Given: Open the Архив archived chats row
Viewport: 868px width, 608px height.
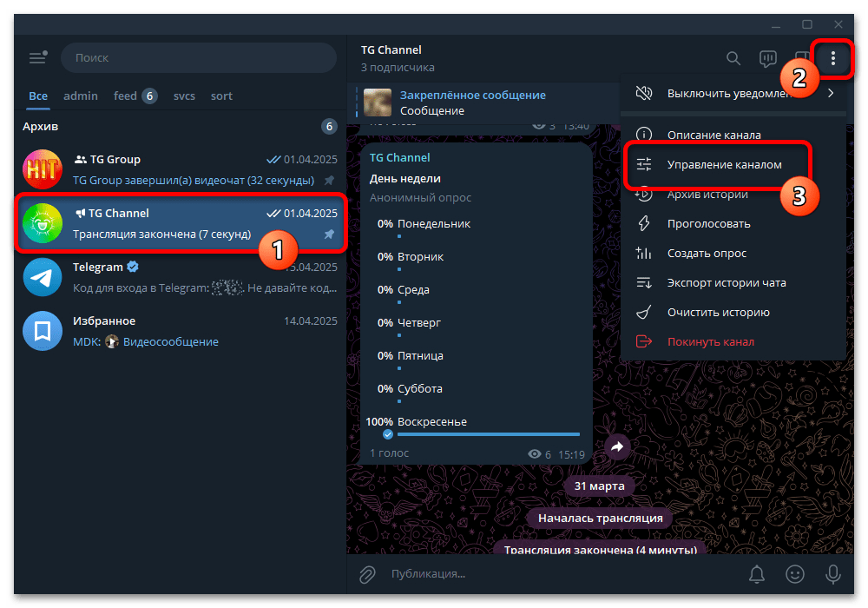Looking at the screenshot, I should coord(180,126).
